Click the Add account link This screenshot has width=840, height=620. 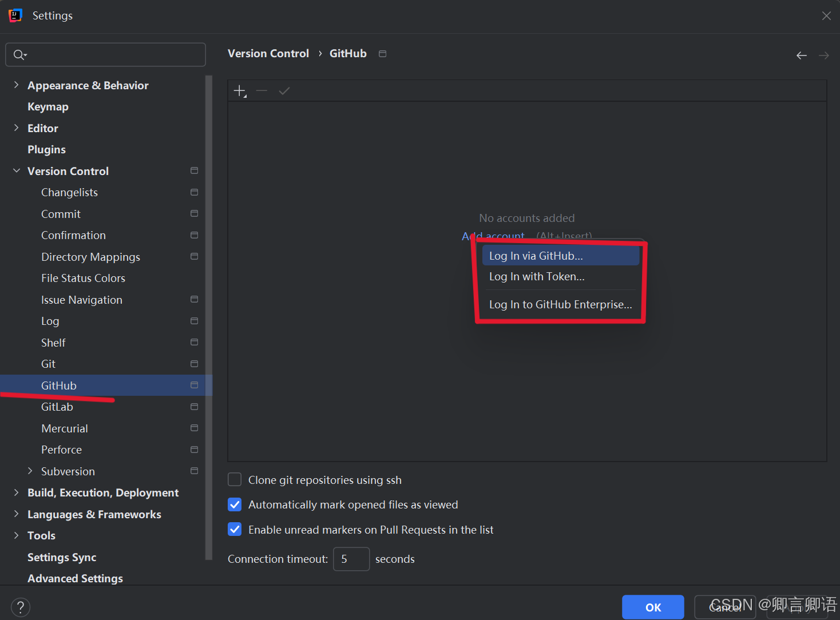[493, 236]
